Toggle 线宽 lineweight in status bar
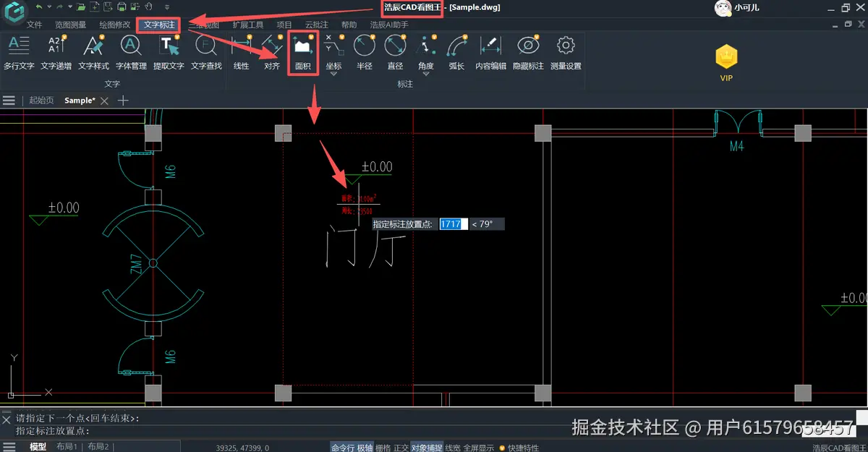 tap(453, 448)
